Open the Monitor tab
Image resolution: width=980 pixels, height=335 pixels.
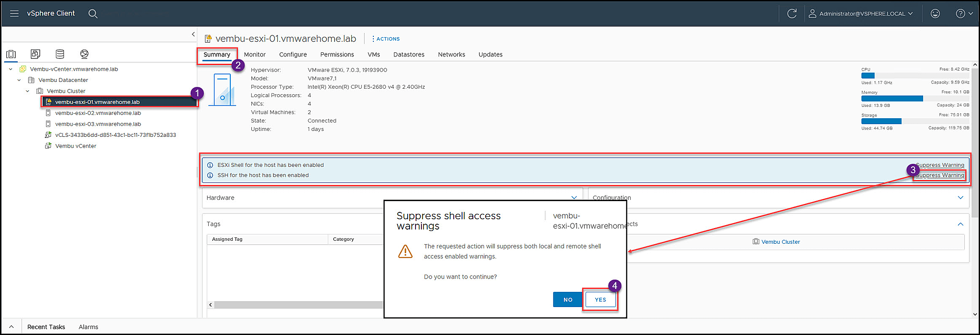pos(255,54)
